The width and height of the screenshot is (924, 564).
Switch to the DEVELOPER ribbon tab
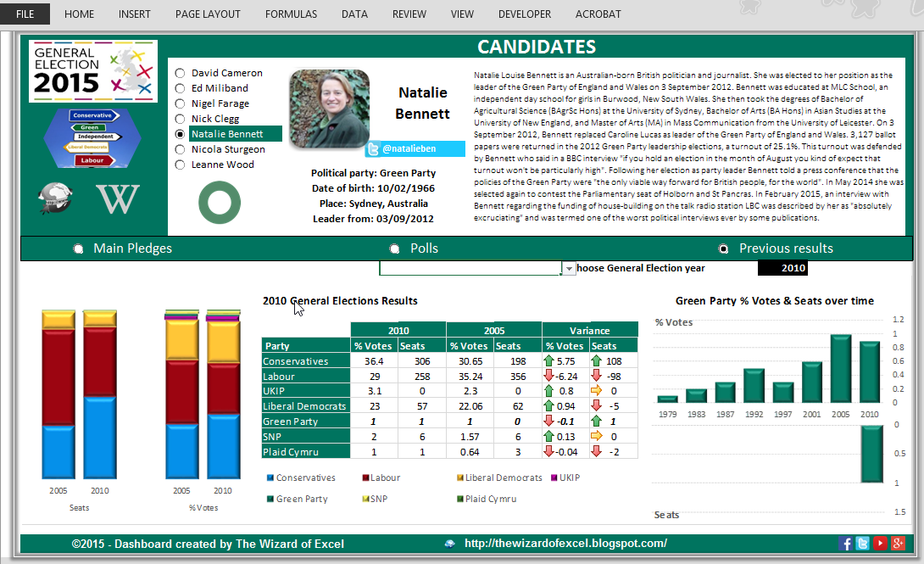(x=524, y=14)
